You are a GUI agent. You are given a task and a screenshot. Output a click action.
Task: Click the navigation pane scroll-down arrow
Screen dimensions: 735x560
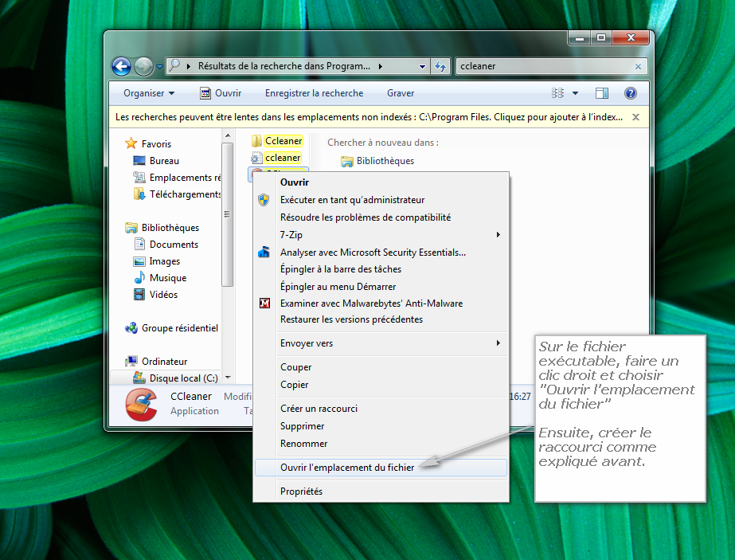tap(227, 378)
